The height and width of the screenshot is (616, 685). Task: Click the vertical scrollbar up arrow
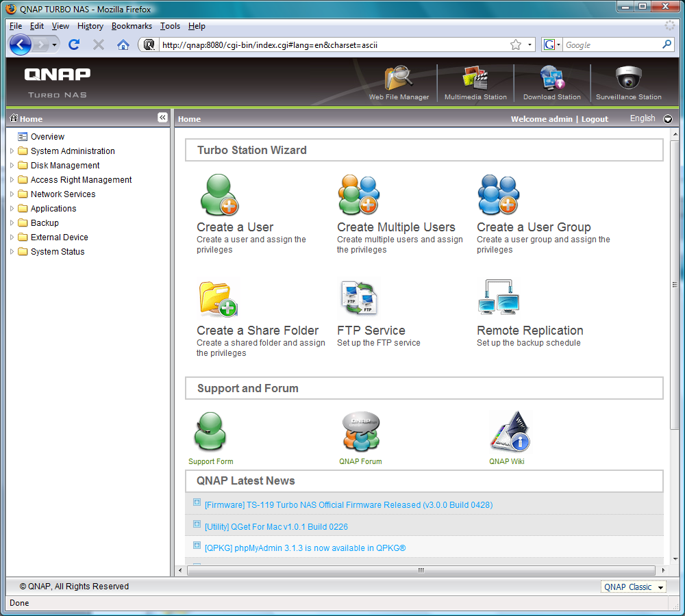(x=675, y=134)
